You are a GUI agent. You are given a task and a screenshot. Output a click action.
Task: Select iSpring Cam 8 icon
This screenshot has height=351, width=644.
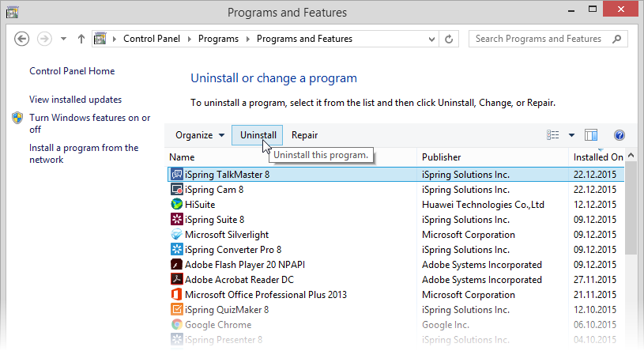coord(177,190)
